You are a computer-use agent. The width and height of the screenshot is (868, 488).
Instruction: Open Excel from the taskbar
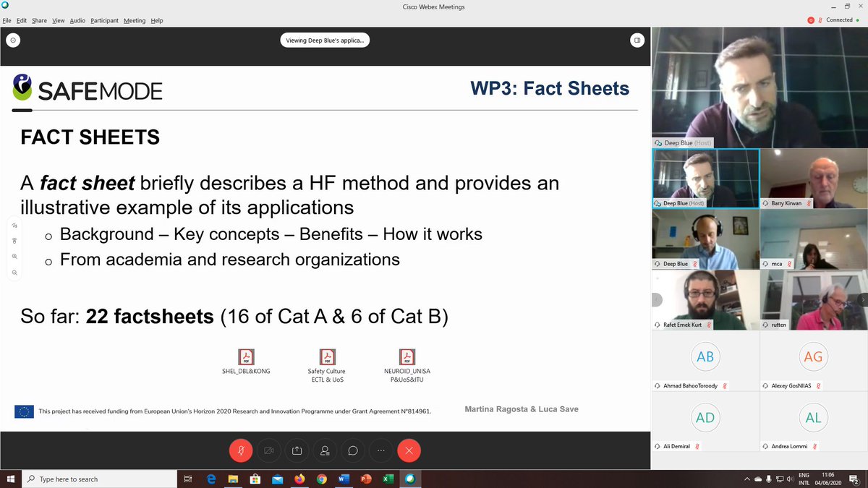coord(388,479)
